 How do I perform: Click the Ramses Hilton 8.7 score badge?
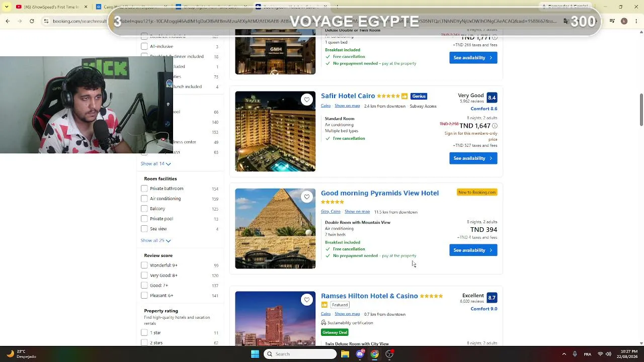tap(492, 298)
